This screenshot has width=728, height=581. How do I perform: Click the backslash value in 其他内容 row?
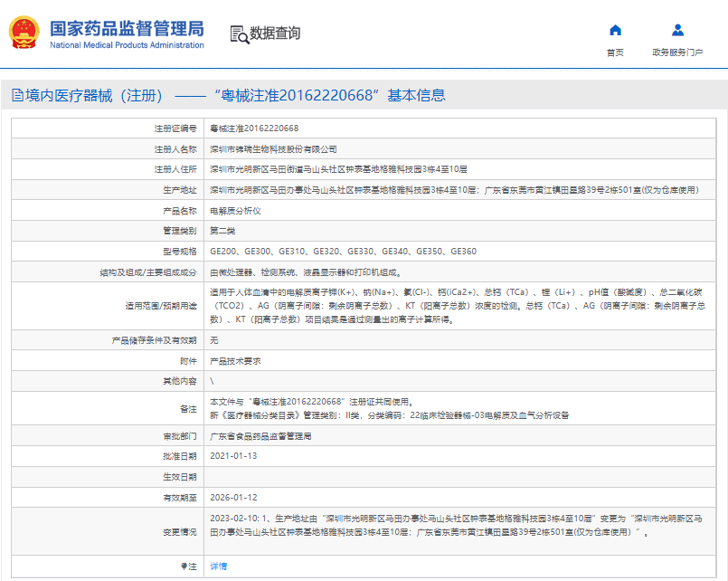(x=212, y=381)
